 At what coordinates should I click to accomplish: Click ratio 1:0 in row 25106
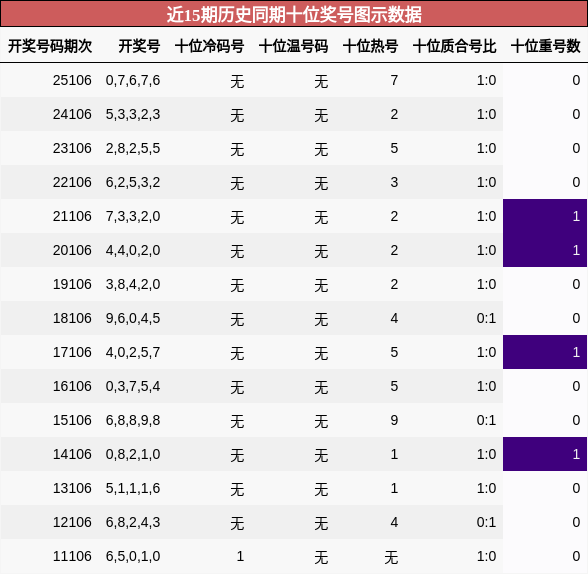coord(486,80)
